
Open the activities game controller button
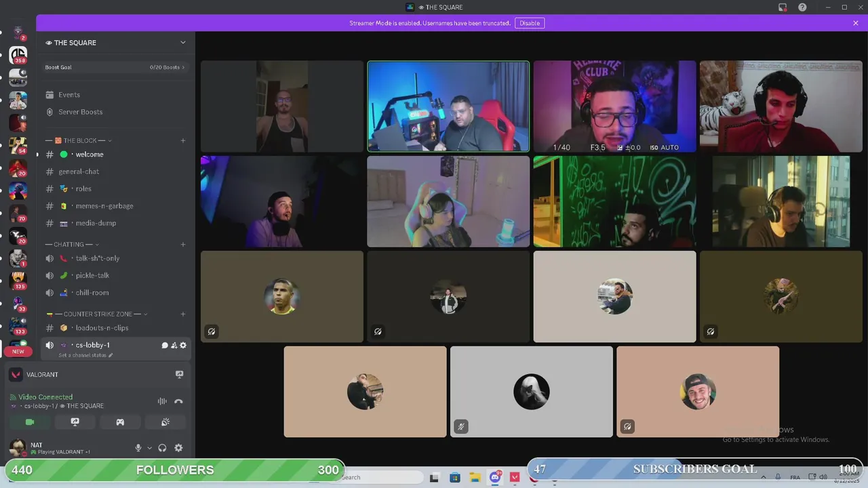120,422
